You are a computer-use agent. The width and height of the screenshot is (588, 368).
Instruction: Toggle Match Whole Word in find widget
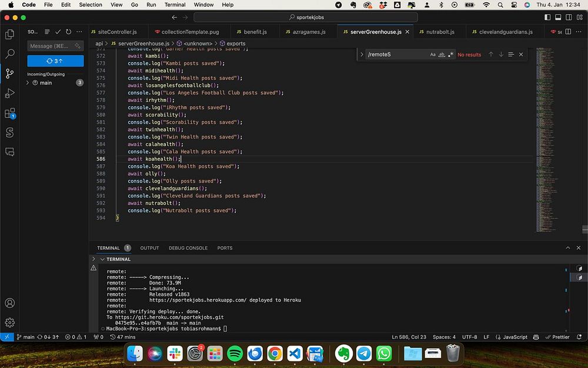click(x=442, y=54)
